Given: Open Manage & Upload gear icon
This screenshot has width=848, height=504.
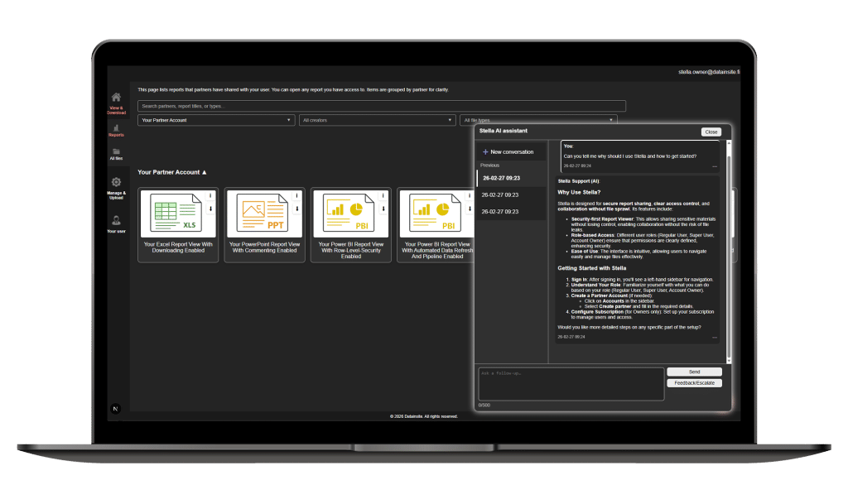Looking at the screenshot, I should [116, 183].
